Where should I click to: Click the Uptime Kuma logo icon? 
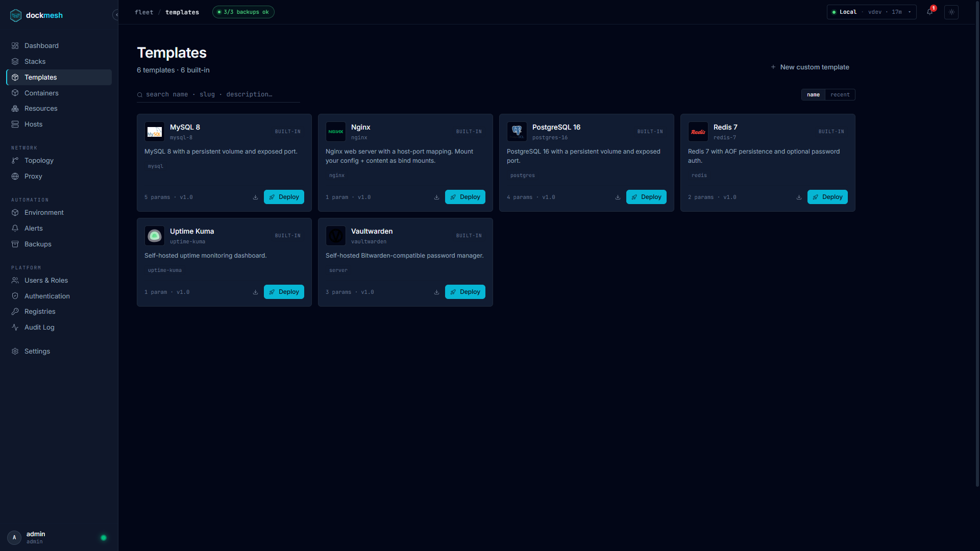[155, 236]
